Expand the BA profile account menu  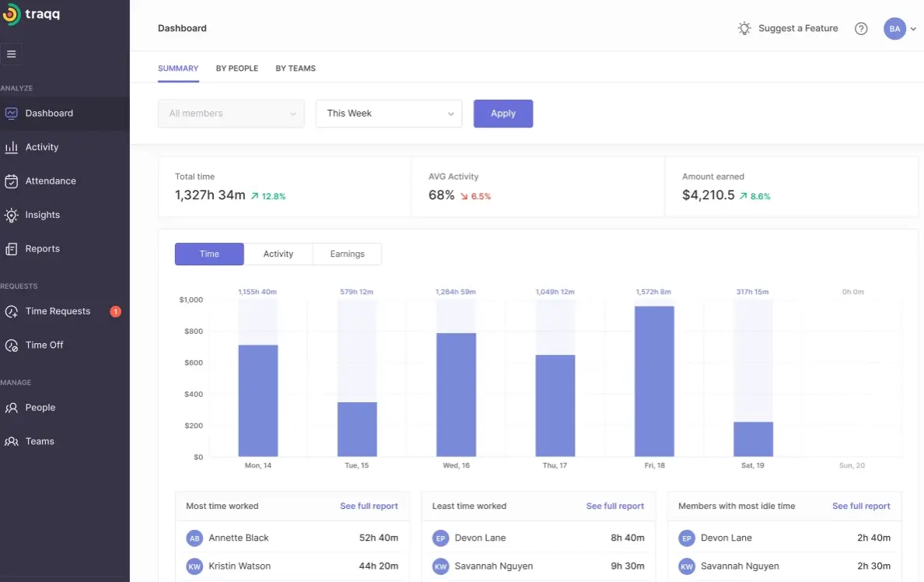coord(900,28)
